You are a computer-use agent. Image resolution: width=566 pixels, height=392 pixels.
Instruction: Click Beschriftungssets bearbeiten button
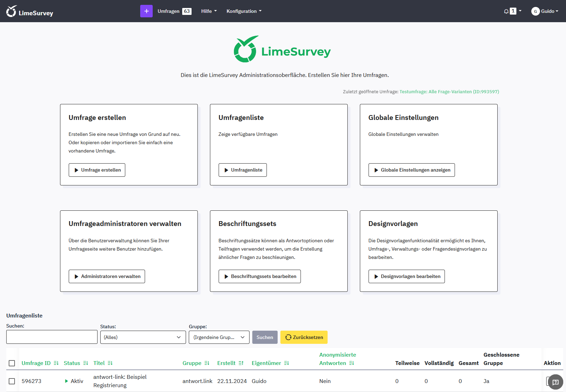pos(260,276)
